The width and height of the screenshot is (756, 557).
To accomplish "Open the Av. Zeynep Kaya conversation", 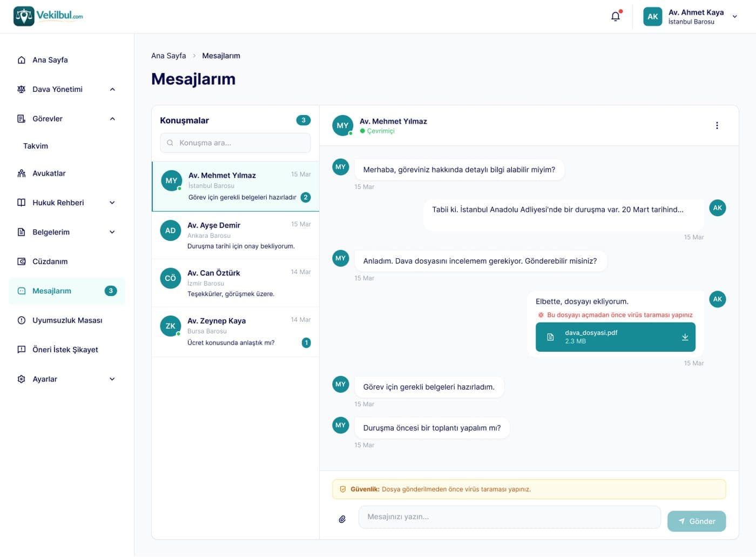I will click(235, 332).
